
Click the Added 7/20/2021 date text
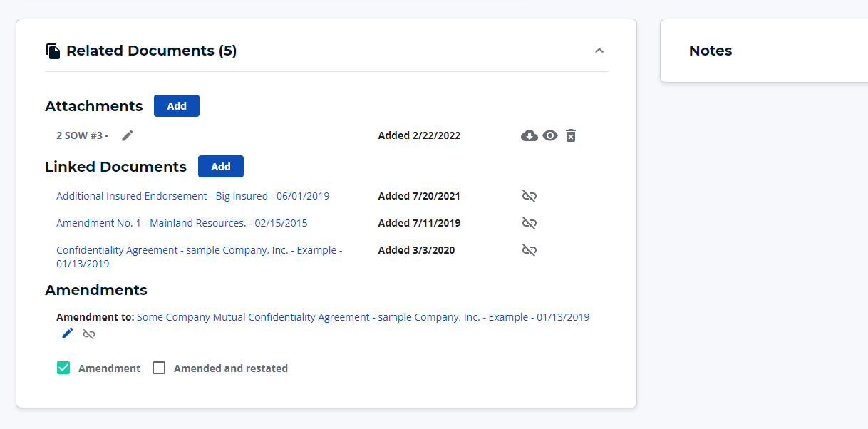pyautogui.click(x=419, y=196)
